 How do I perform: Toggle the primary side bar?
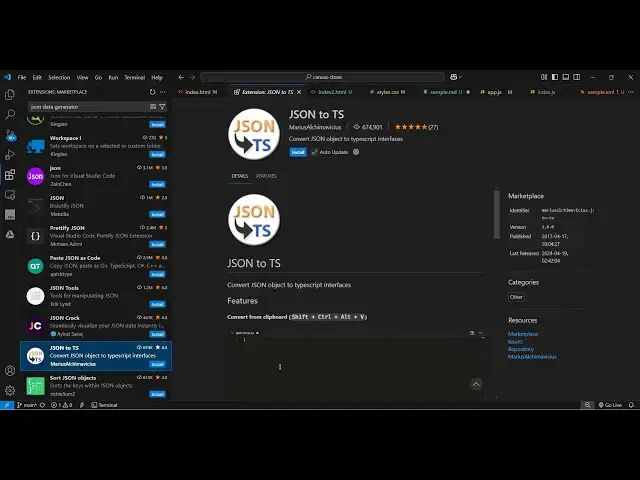(x=555, y=77)
